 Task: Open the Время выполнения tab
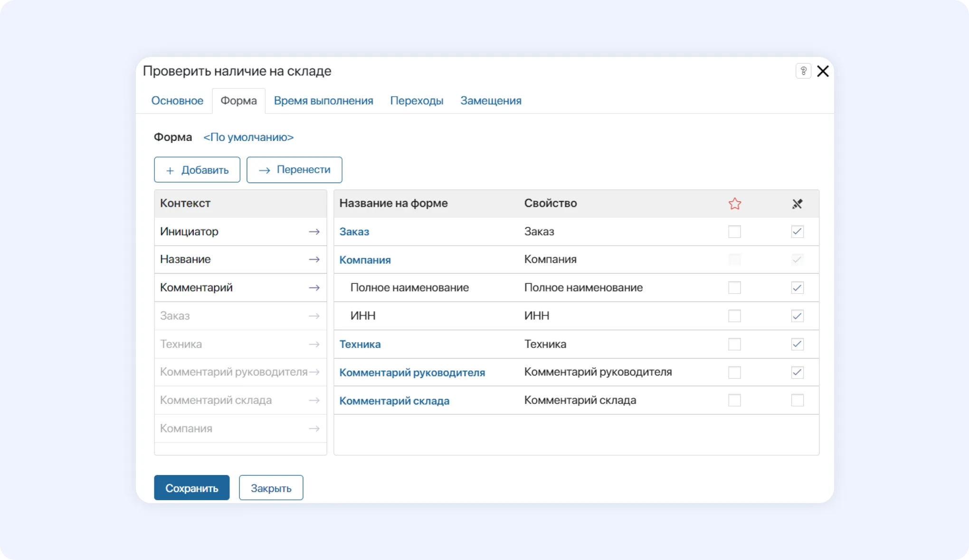(323, 101)
